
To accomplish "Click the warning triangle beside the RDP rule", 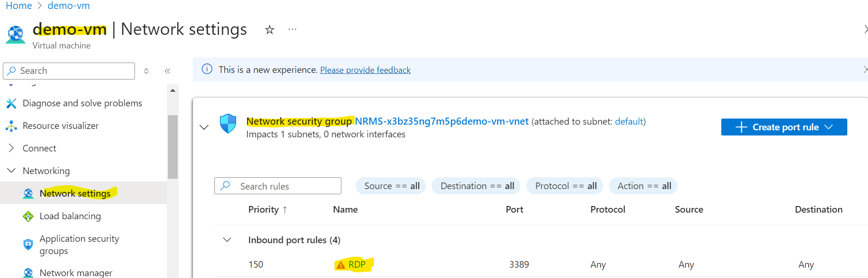I will click(x=340, y=264).
